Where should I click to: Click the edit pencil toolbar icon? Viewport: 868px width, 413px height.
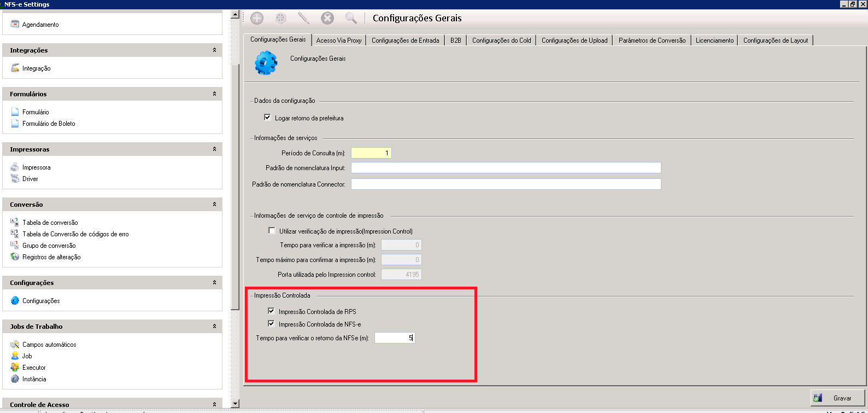[x=303, y=18]
